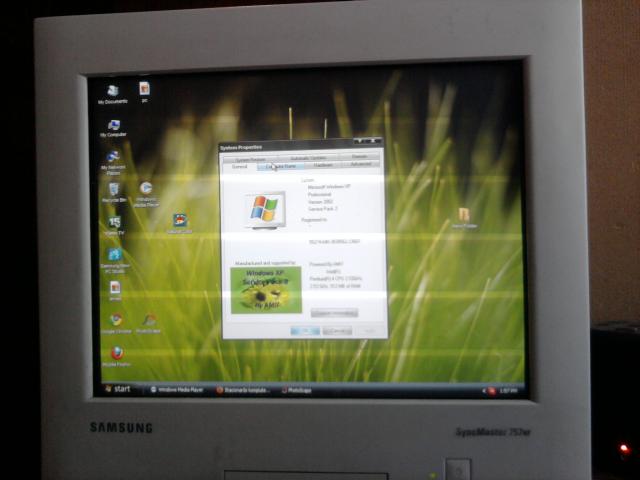
Task: Open My Documents desktop icon
Action: 112,92
